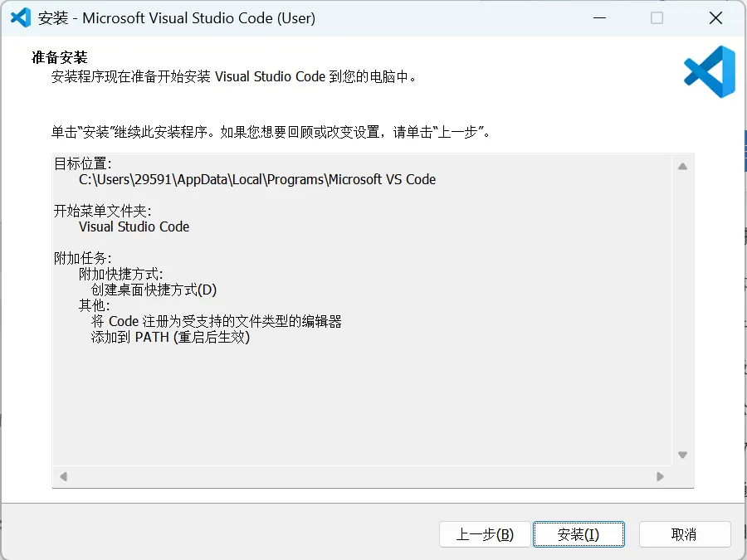
Task: Click the subtitle 安装程序现在准备开始安装 Visual Studio Code
Action: pyautogui.click(x=234, y=76)
